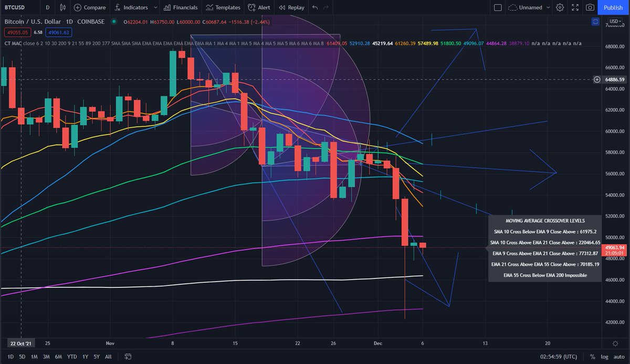Click 'EMA 21 Cross Above EMA 55' row

(544, 264)
